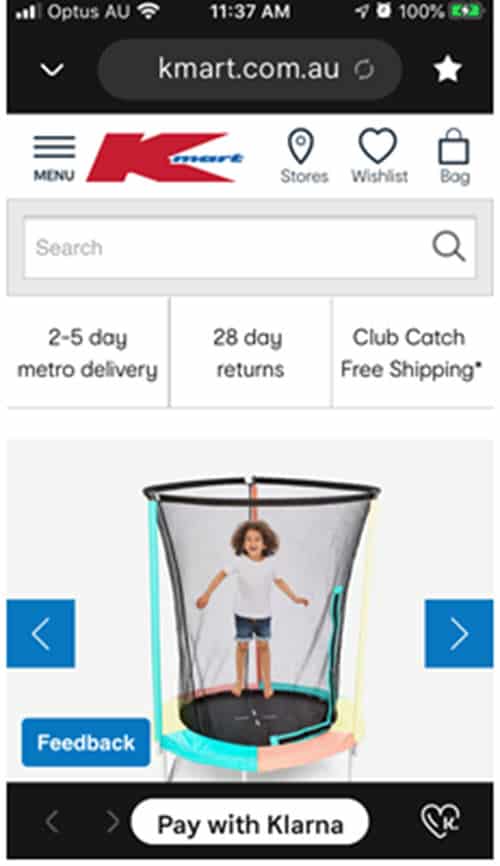Bookmark page with the star icon
This screenshot has width=500, height=866.
pos(447,70)
